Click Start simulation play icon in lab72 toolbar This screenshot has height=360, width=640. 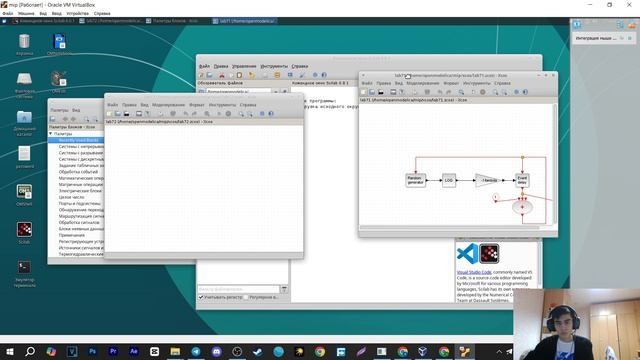pos(219,114)
